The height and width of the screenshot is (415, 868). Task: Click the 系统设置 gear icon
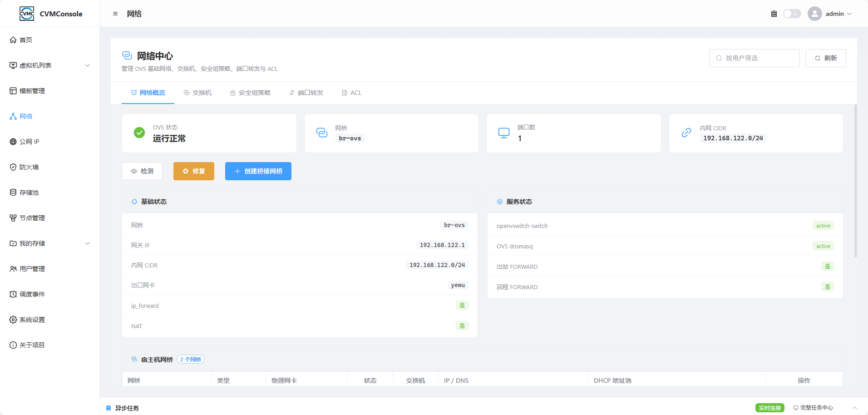point(13,320)
